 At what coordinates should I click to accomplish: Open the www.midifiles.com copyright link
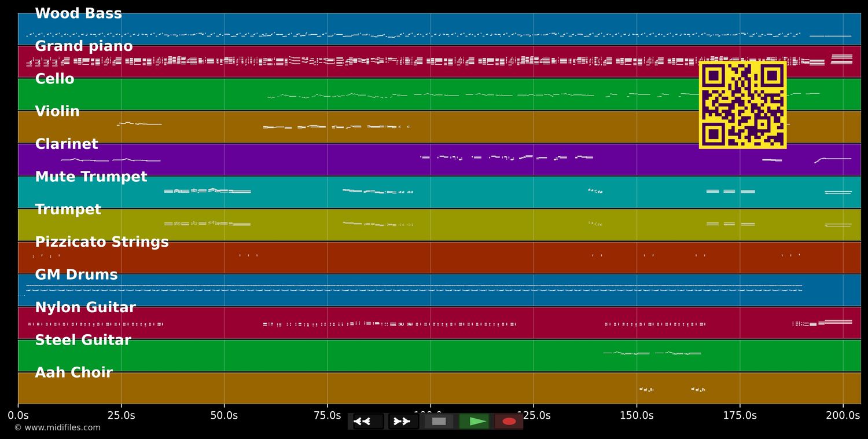click(57, 427)
